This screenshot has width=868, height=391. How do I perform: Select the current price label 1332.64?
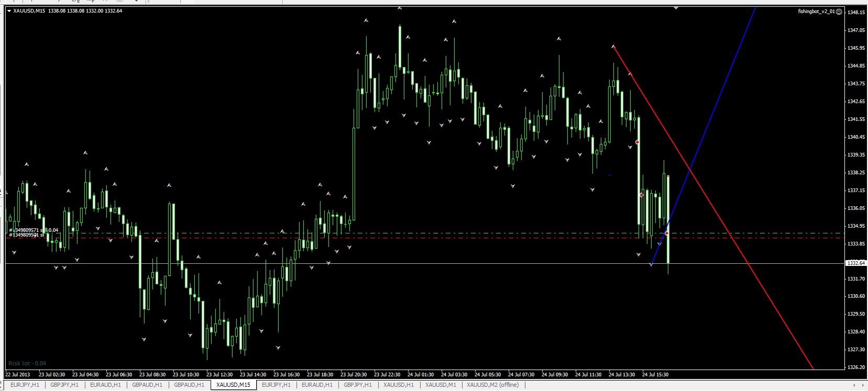tap(855, 263)
